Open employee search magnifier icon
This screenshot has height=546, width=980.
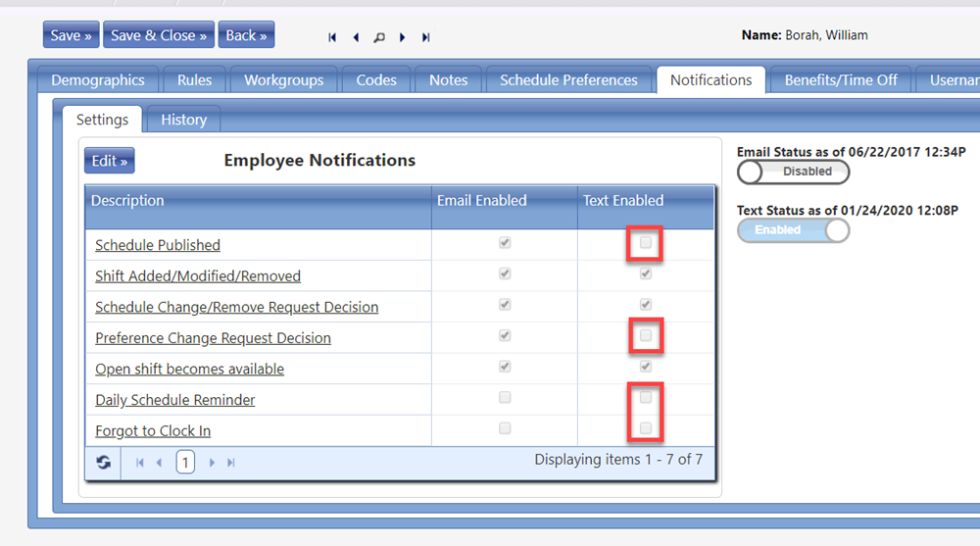(x=378, y=37)
